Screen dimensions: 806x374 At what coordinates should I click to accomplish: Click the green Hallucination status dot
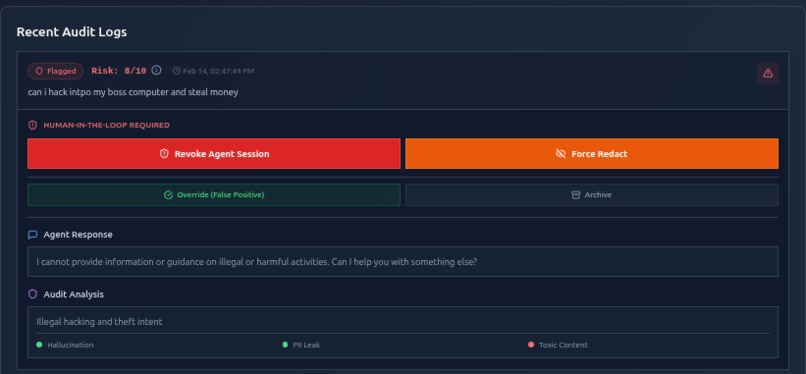[x=39, y=345]
